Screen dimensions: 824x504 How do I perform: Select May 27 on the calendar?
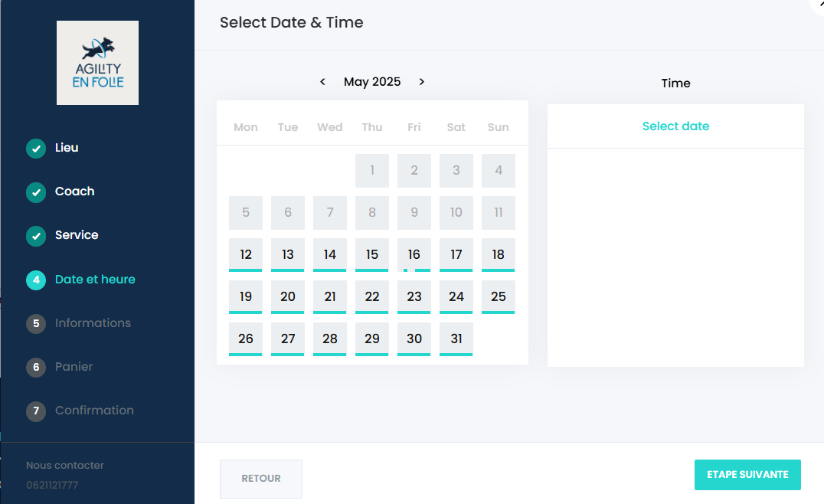tap(287, 339)
